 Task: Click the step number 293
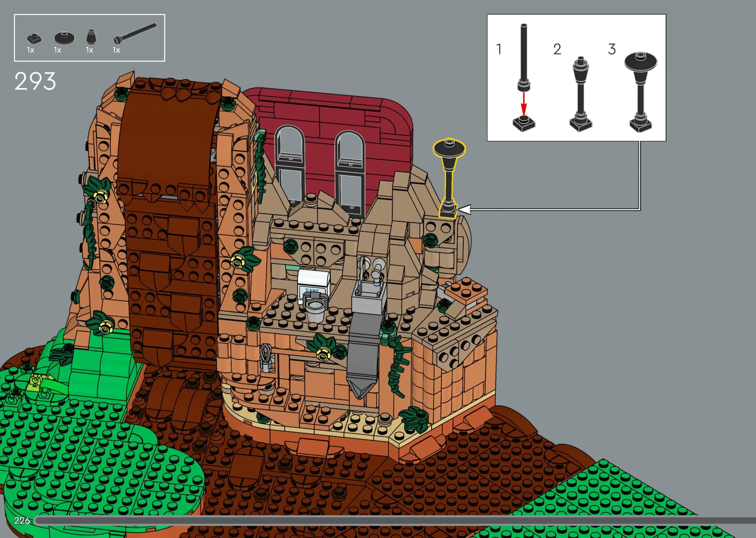point(35,81)
